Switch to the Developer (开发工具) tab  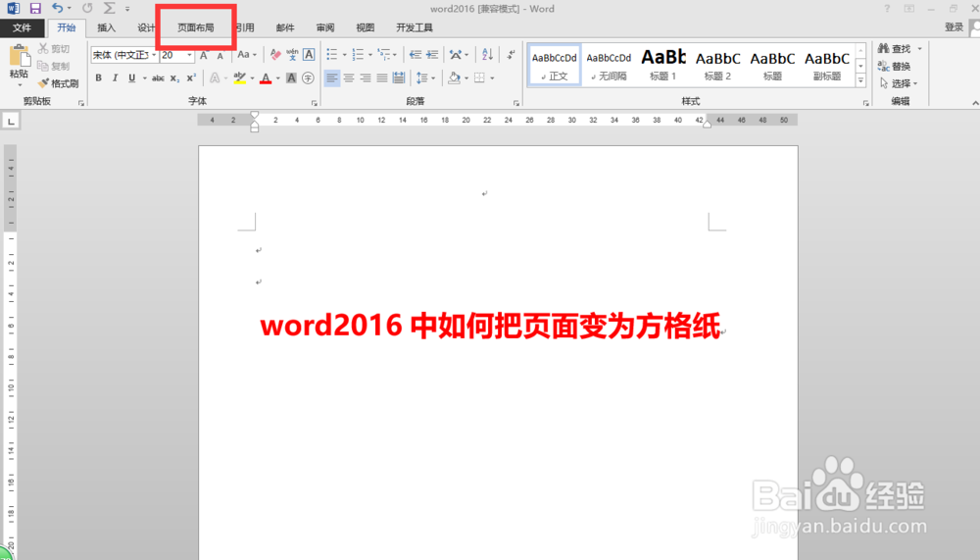pyautogui.click(x=415, y=27)
